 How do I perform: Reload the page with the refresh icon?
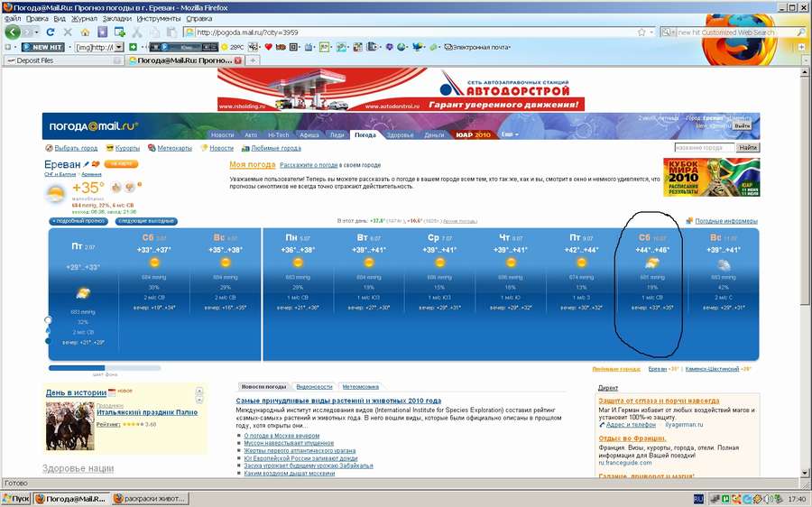pos(51,32)
